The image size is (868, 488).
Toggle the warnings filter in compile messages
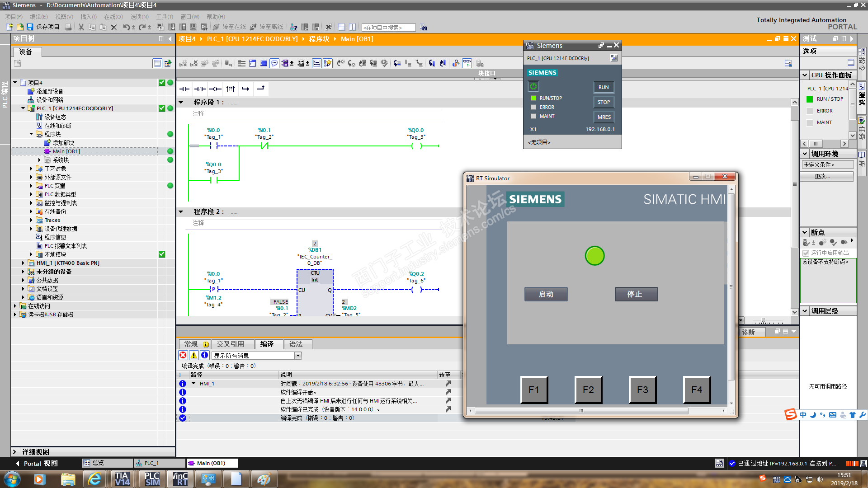click(194, 356)
